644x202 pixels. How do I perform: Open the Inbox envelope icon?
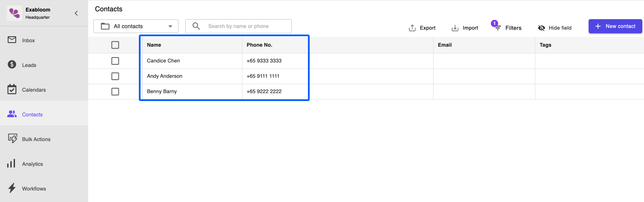pyautogui.click(x=12, y=40)
